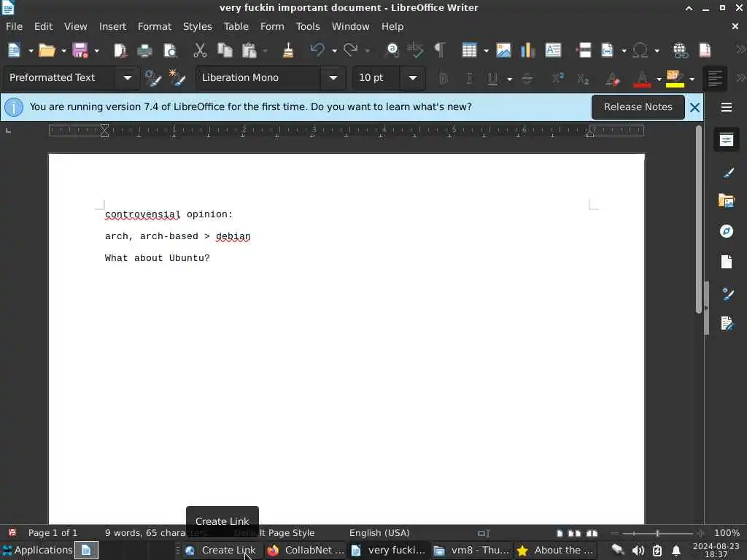
Task: Open the Find and Replace tool
Action: (x=392, y=50)
